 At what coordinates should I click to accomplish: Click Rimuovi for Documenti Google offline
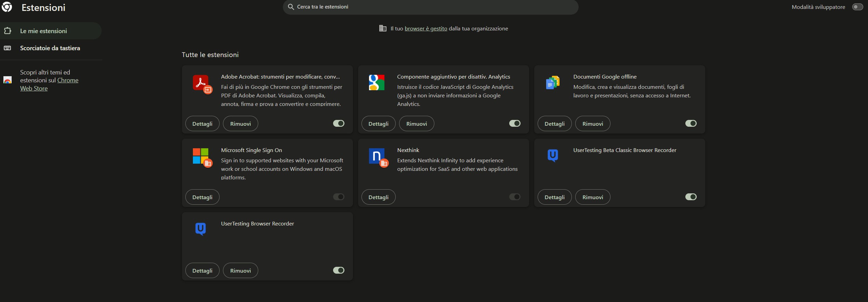pos(593,124)
